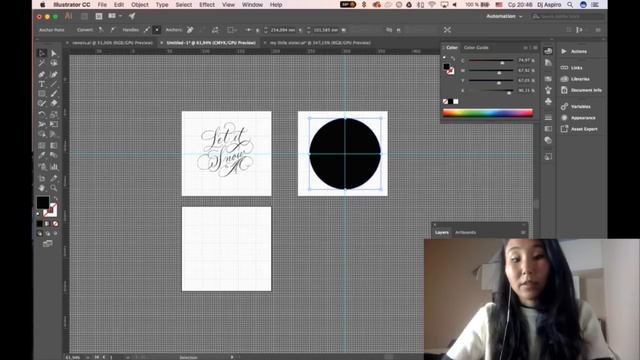Open the Apple menu
The image size is (640, 360).
click(43, 5)
